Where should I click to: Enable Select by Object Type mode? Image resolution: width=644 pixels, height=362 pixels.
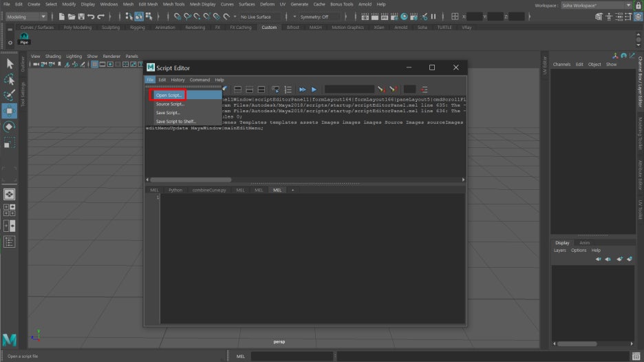coord(139,17)
